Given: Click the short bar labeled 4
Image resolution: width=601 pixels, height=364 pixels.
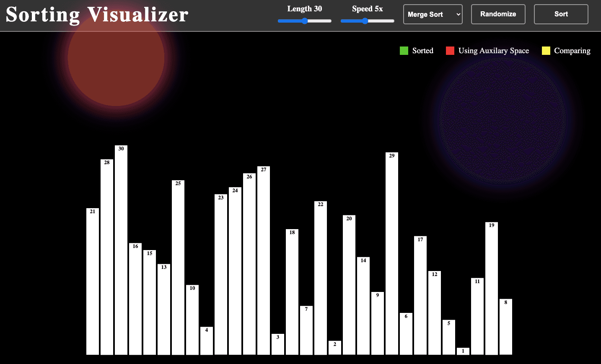Looking at the screenshot, I should click(207, 341).
